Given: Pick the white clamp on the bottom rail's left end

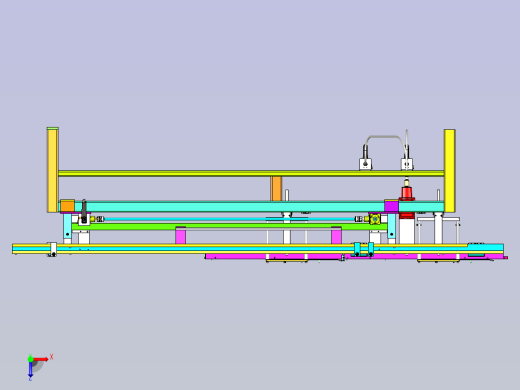Looking at the screenshot, I should click(53, 249).
